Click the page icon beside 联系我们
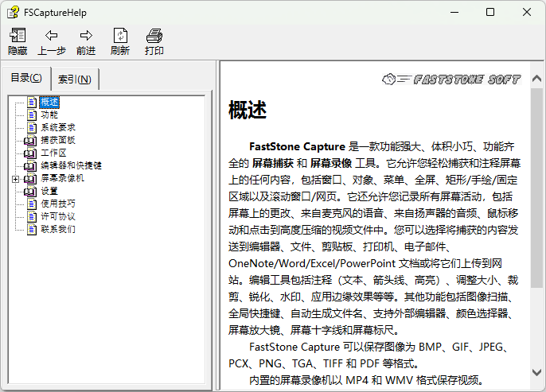 (x=32, y=230)
